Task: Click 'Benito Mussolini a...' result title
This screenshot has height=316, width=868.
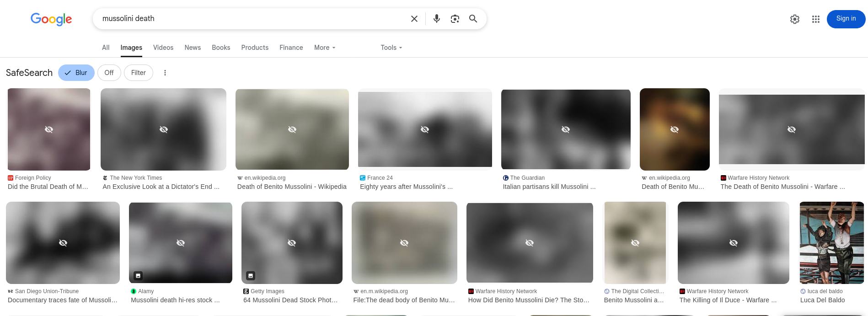Action: click(634, 300)
